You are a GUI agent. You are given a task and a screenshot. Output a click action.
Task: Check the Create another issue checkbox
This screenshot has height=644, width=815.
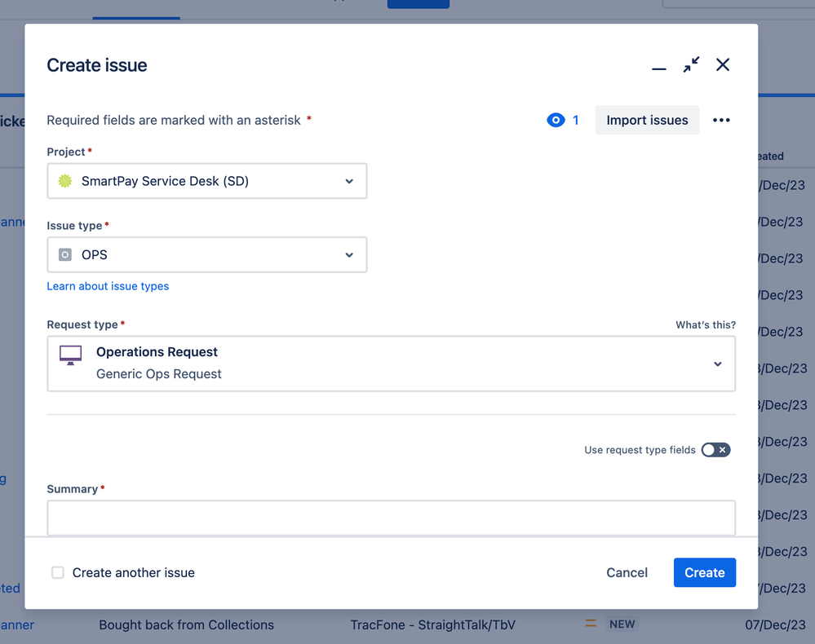pos(58,572)
